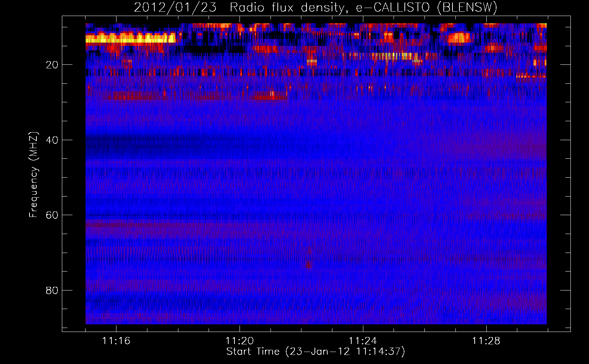The image size is (589, 364).
Task: Click the 11:28 time tick label
Action: [486, 341]
